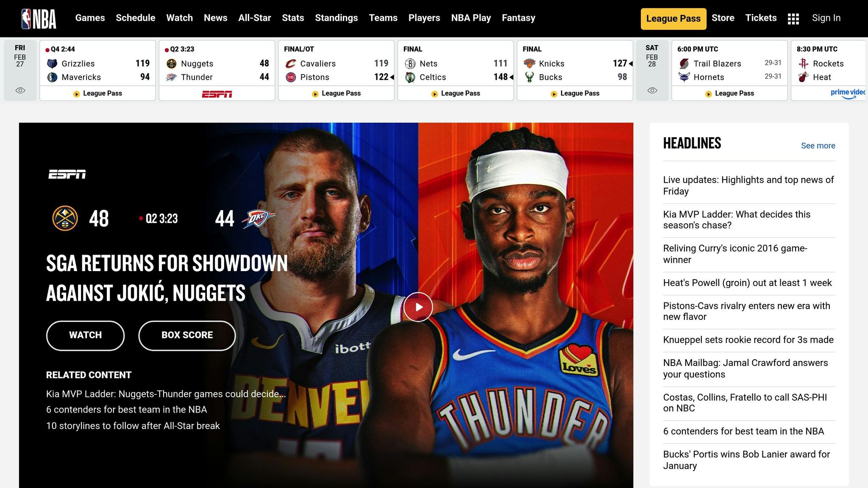868x488 pixels.
Task: Toggle score visibility with the Feb 27 eye icon
Action: pyautogui.click(x=19, y=90)
